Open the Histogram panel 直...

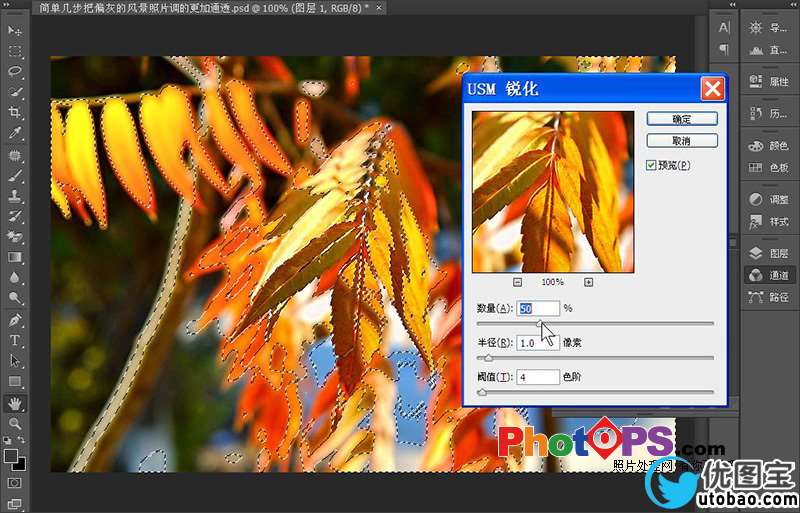tap(768, 50)
